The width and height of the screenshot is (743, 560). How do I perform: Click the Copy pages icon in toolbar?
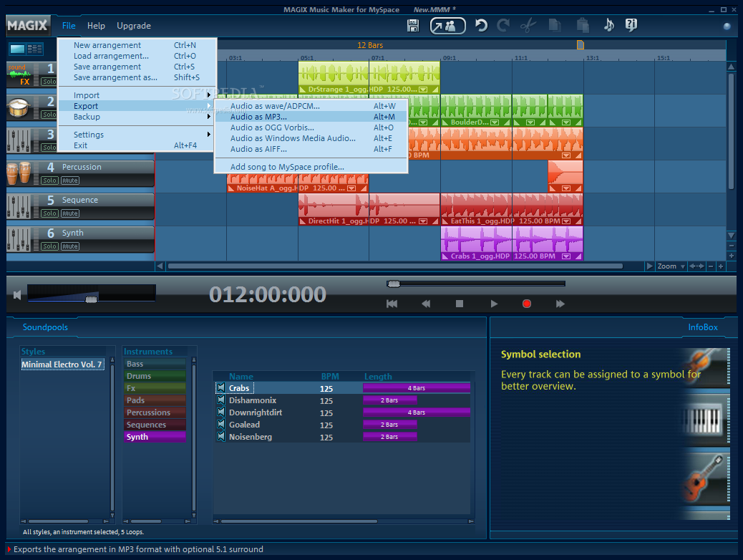[555, 25]
